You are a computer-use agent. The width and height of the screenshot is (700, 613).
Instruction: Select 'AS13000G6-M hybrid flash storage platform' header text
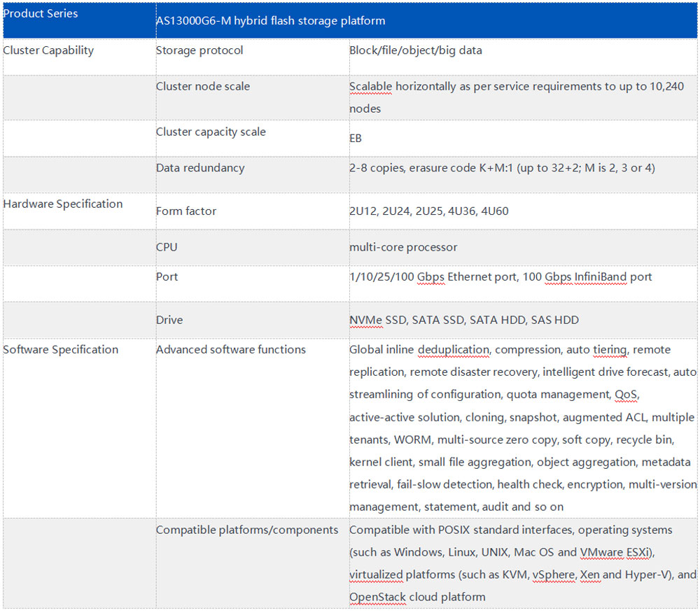click(270, 21)
